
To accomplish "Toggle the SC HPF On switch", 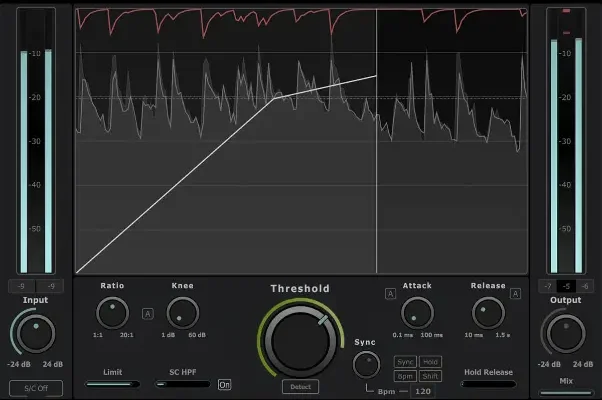I will (224, 384).
